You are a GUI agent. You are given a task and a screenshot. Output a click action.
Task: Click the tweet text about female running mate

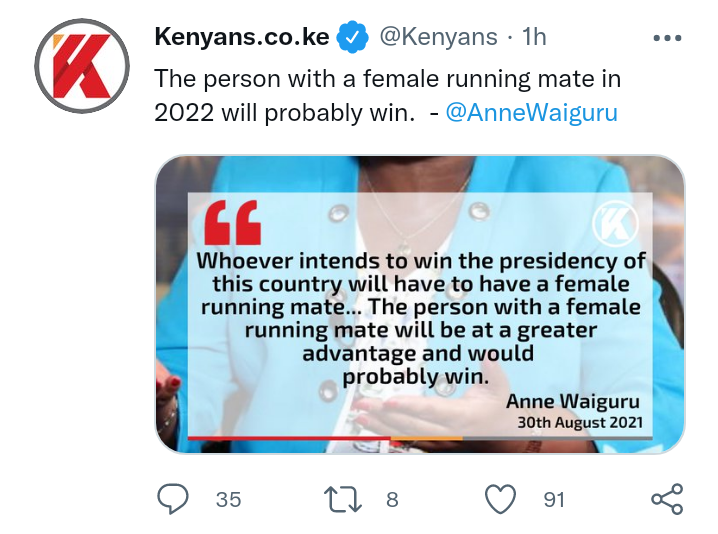(x=387, y=96)
